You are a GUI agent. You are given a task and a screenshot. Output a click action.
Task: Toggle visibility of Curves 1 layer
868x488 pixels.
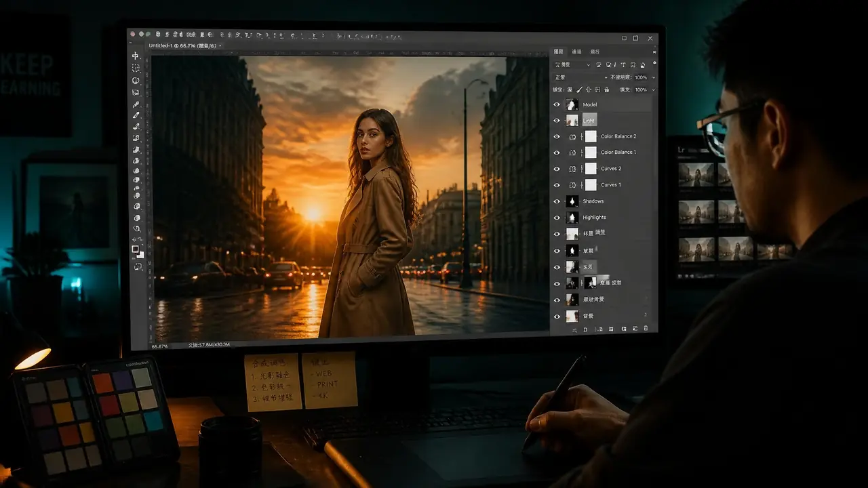pyautogui.click(x=557, y=185)
